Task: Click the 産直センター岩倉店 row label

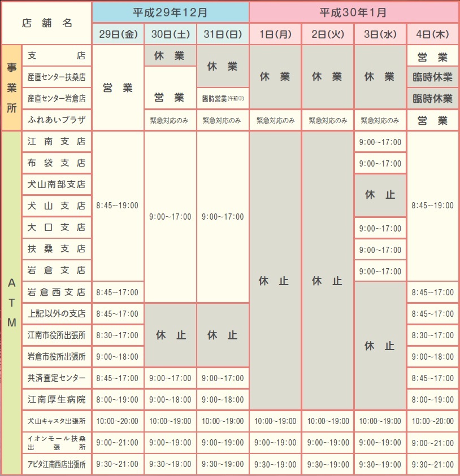Action: point(57,98)
